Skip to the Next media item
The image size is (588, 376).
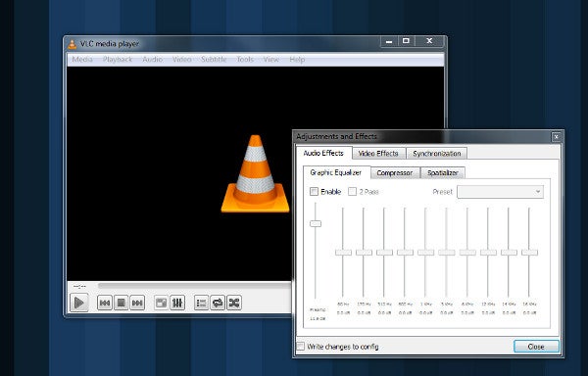pyautogui.click(x=137, y=303)
